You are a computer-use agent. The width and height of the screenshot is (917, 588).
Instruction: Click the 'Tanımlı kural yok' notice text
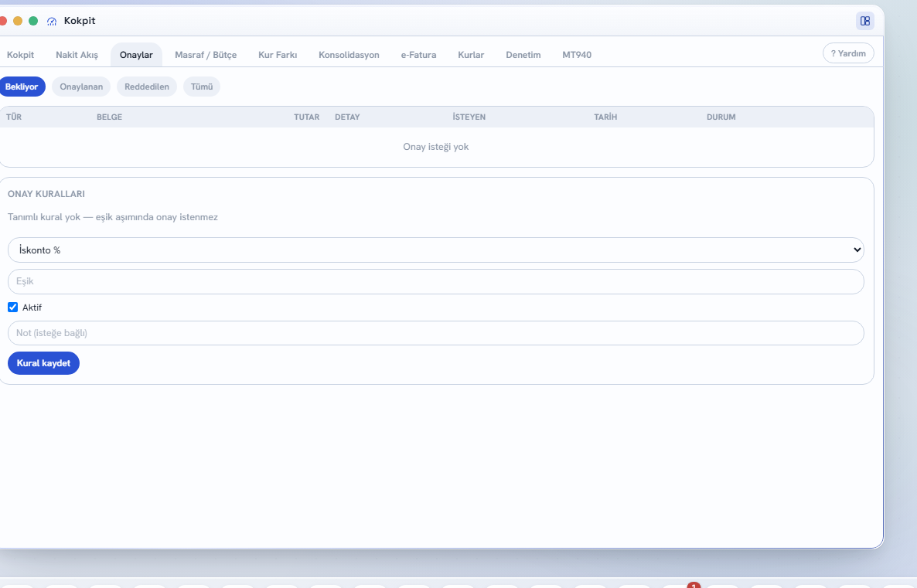pos(113,217)
